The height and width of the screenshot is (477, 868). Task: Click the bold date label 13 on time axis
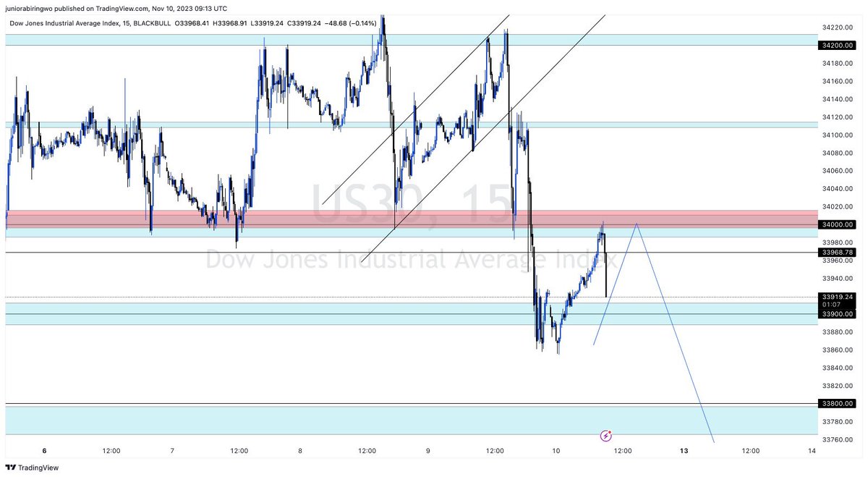[684, 451]
